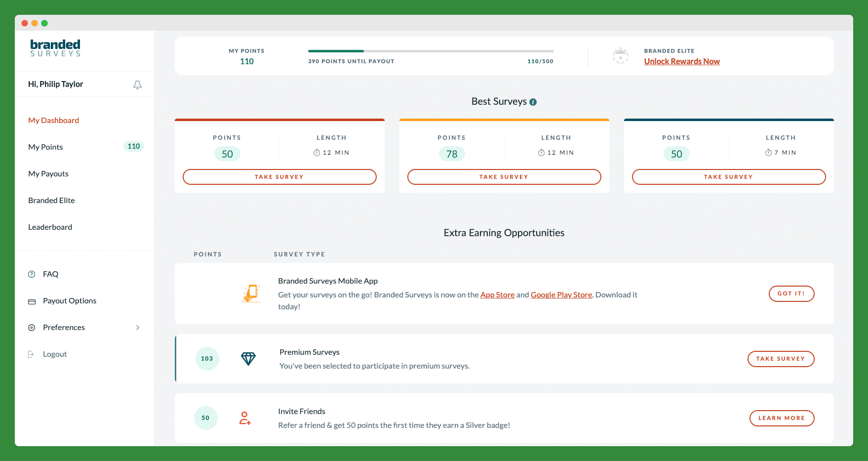Click the points payout progress bar
The width and height of the screenshot is (868, 461).
pos(431,51)
